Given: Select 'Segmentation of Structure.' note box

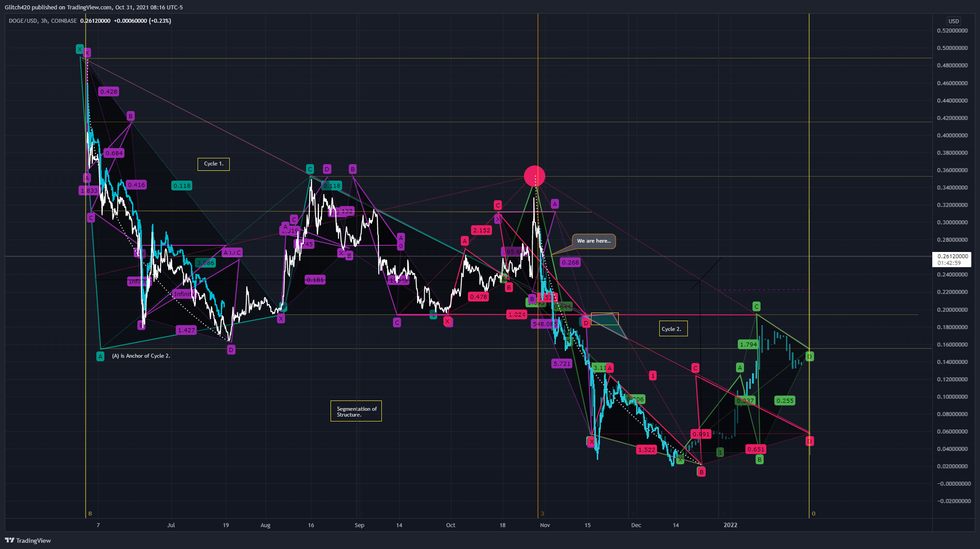Looking at the screenshot, I should [x=356, y=411].
